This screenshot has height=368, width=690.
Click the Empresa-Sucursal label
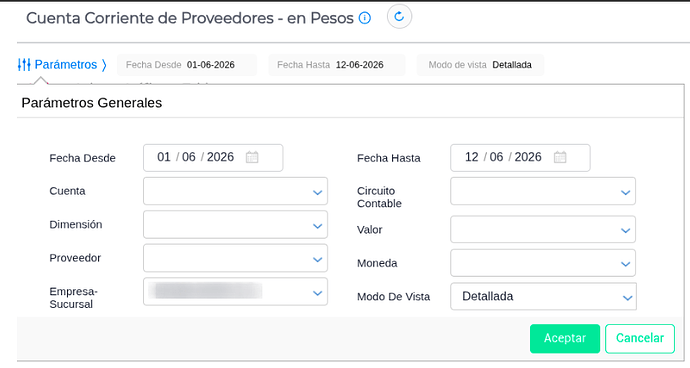pyautogui.click(x=73, y=298)
